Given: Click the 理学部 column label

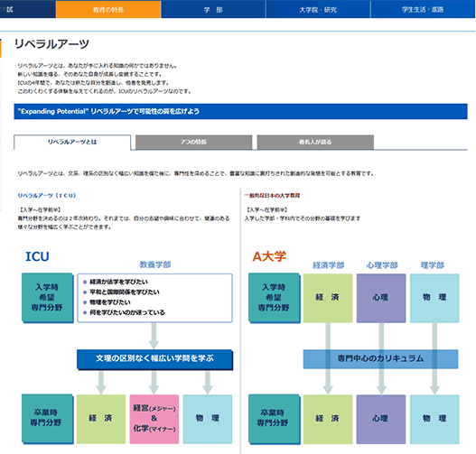Looking at the screenshot, I should pyautogui.click(x=433, y=265).
